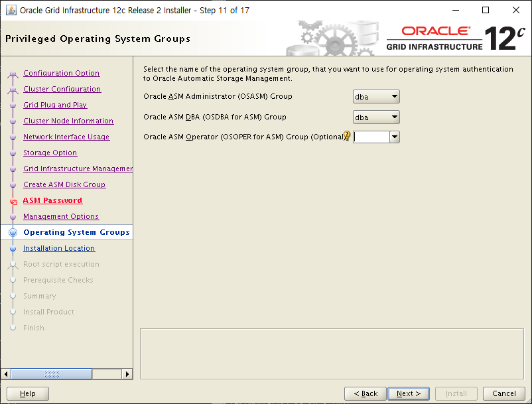Jump to Storage Option step
532x404 pixels.
click(50, 153)
